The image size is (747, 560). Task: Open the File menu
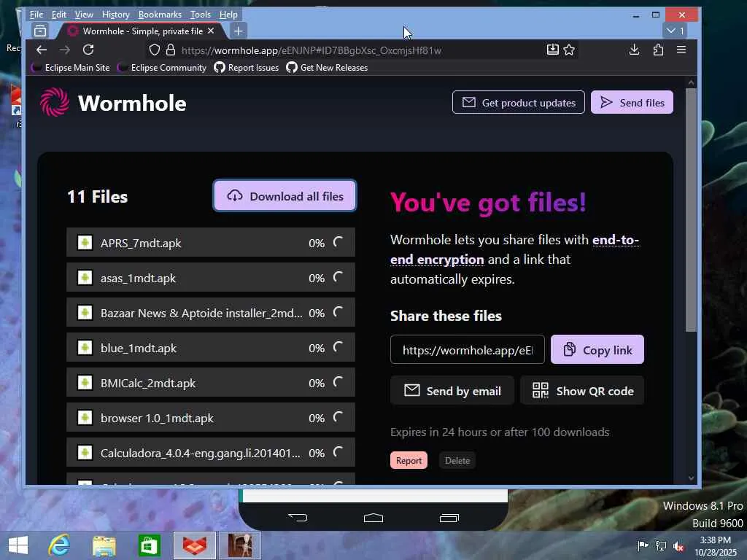36,15
